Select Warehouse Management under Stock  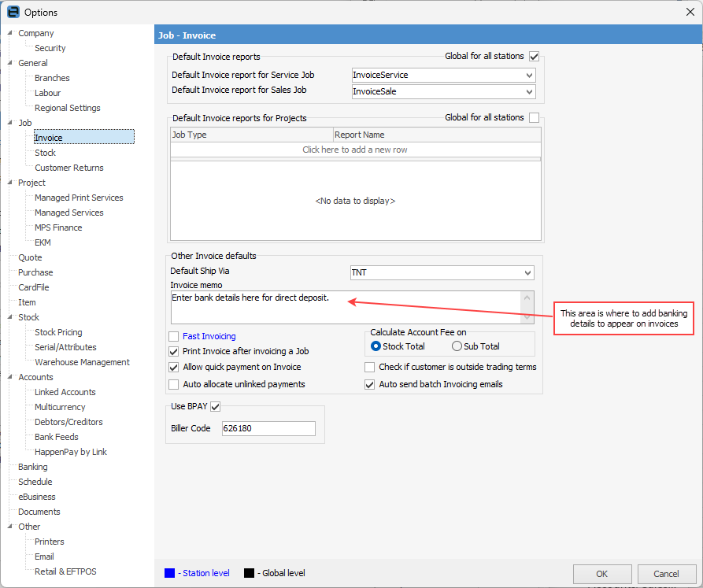tap(82, 361)
